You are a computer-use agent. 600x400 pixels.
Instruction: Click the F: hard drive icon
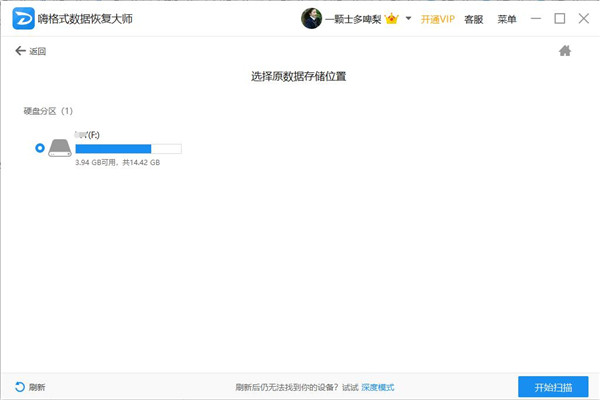click(61, 148)
